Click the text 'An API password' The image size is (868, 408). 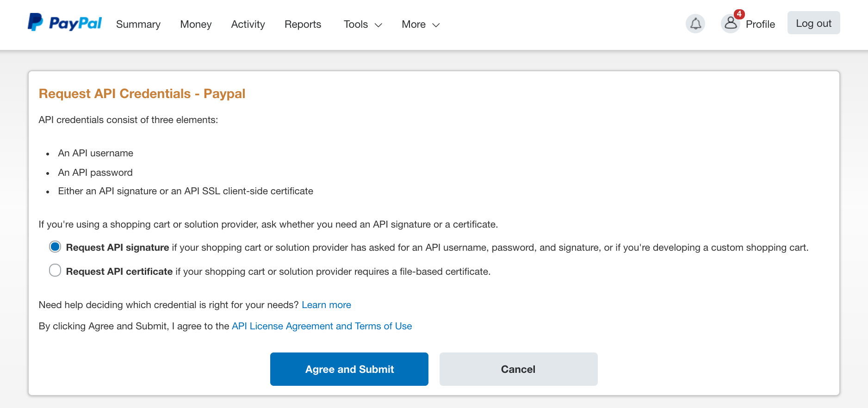click(95, 173)
